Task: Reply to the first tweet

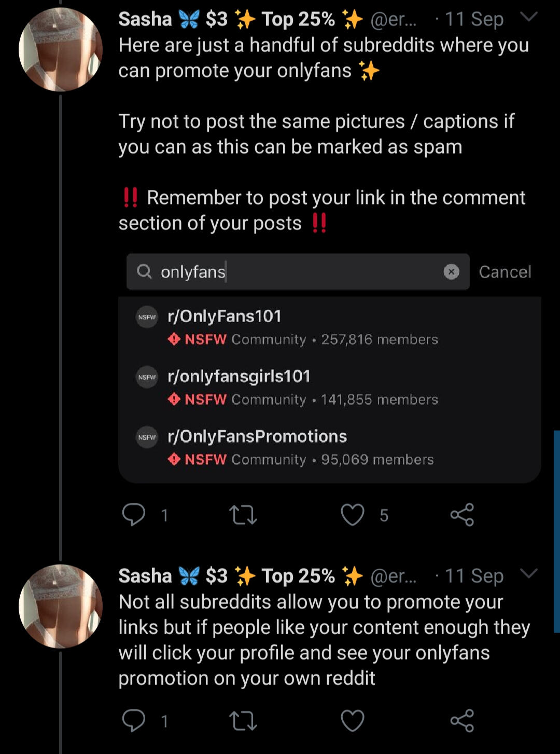Action: tap(134, 515)
